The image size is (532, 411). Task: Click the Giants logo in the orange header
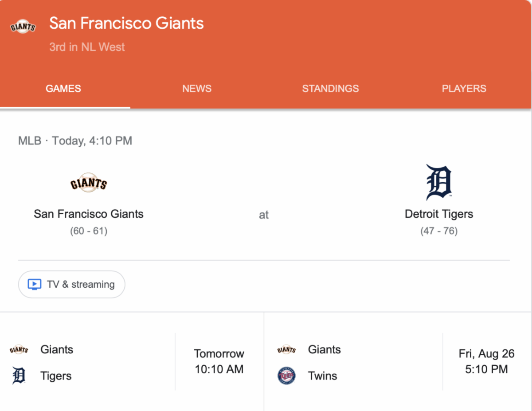(23, 27)
